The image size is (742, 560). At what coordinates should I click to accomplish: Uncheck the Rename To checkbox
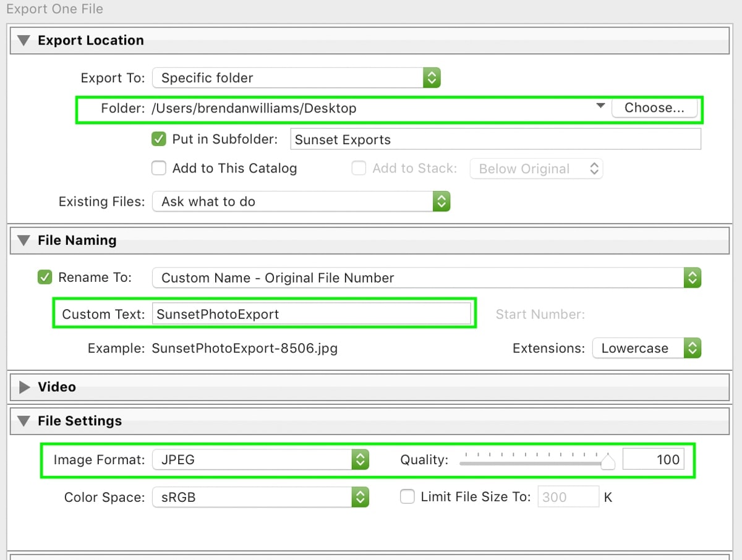[x=45, y=278]
